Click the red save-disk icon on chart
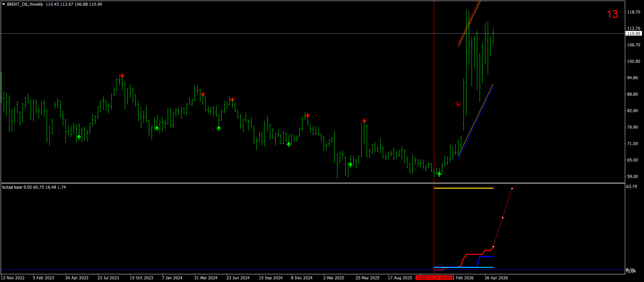 tap(458, 104)
